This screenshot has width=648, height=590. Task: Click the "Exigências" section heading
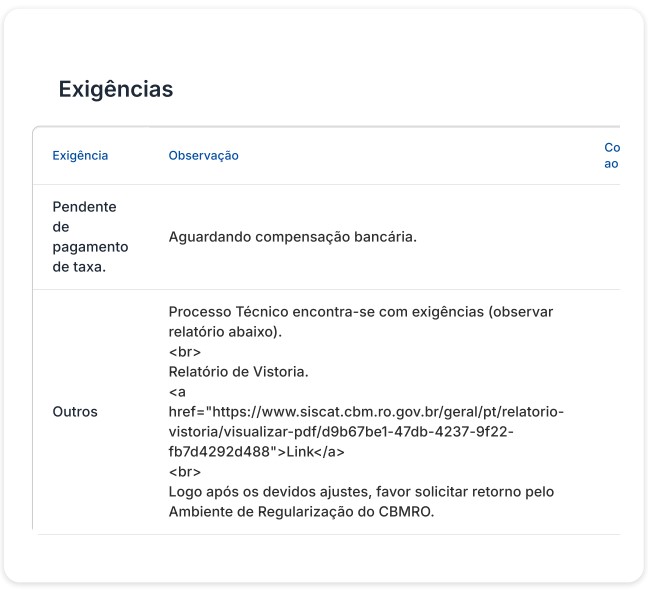pyautogui.click(x=115, y=89)
